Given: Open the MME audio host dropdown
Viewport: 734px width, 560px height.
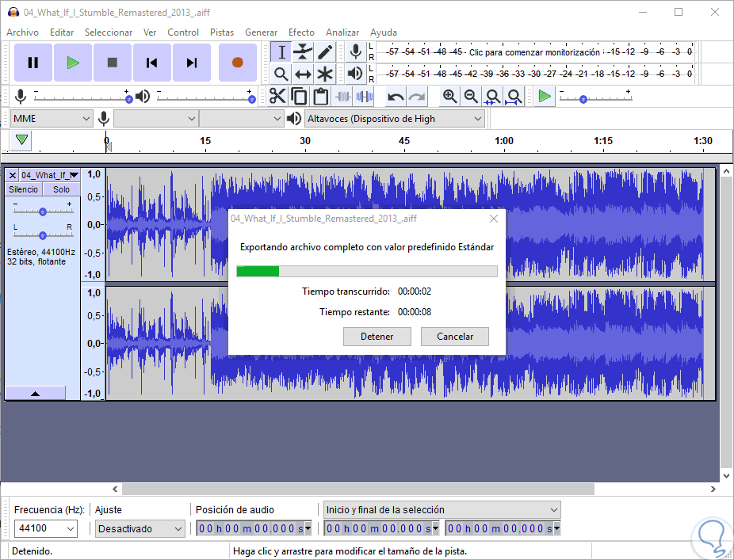Looking at the screenshot, I should (x=52, y=119).
